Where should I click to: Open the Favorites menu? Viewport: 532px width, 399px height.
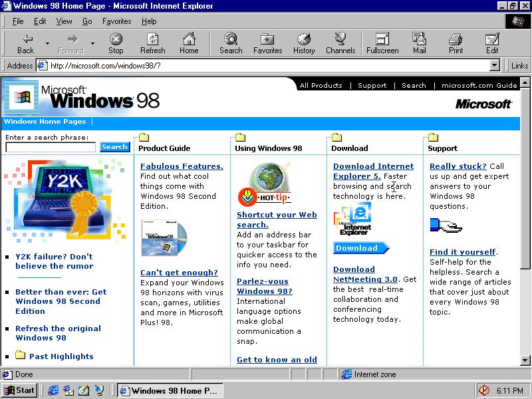click(x=117, y=21)
